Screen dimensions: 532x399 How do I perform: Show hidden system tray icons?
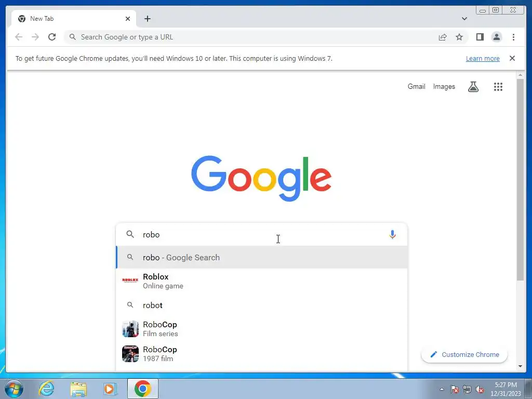point(442,389)
